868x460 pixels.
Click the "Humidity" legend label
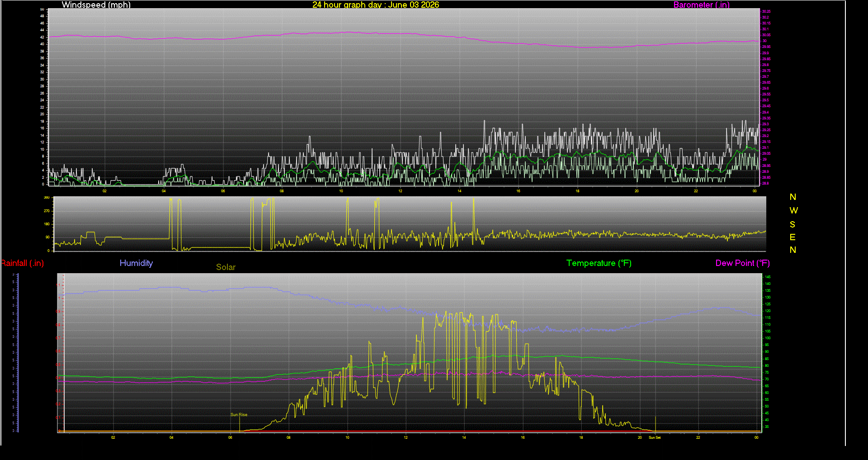tap(136, 263)
